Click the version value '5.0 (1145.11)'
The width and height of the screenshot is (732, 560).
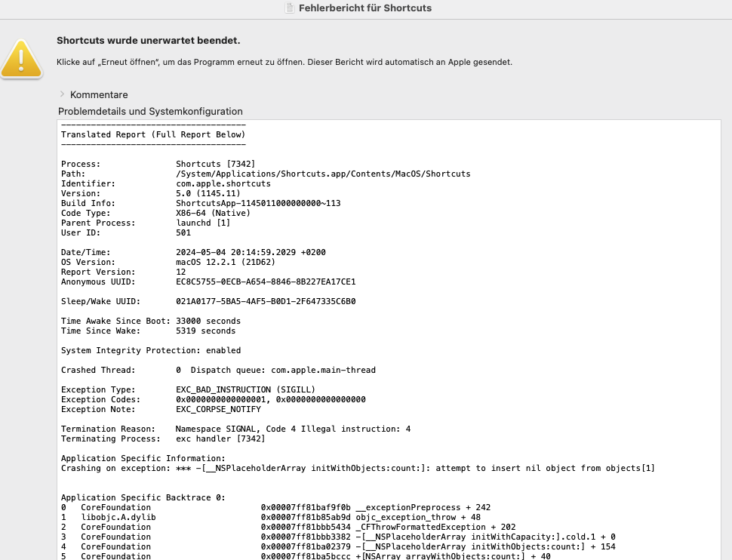pyautogui.click(x=208, y=193)
